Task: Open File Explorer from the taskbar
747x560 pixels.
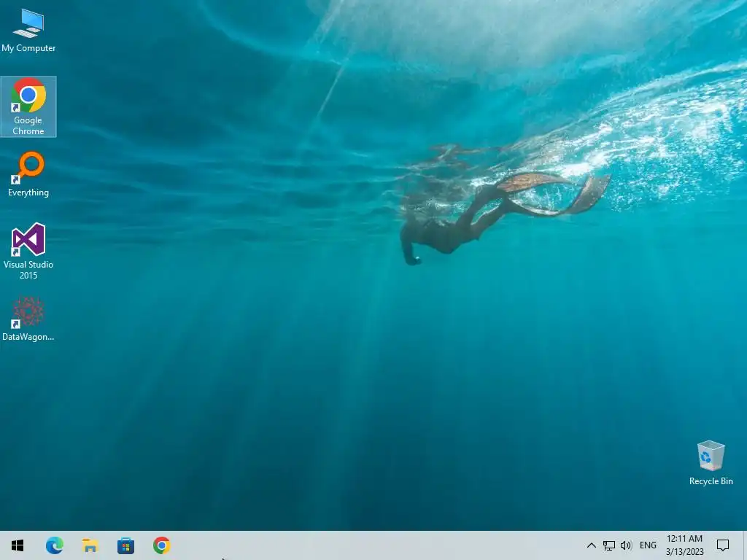Action: pos(90,545)
